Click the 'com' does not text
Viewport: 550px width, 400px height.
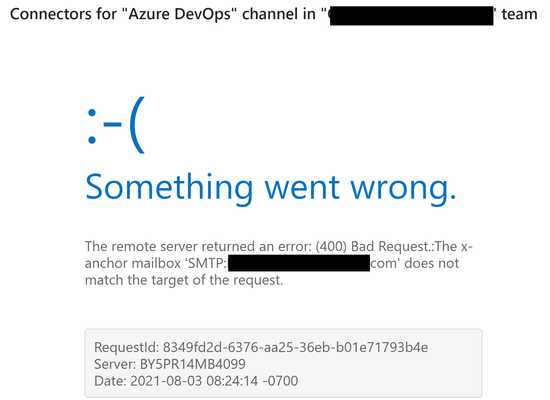pos(415,263)
